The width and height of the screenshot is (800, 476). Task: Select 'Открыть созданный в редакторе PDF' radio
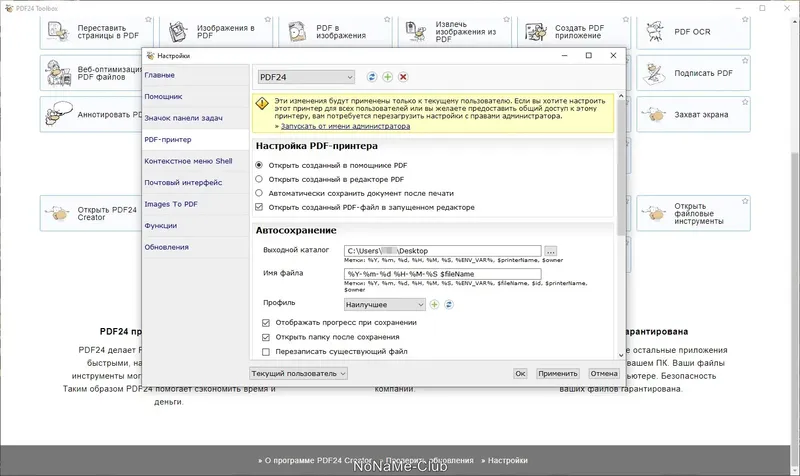click(x=259, y=179)
